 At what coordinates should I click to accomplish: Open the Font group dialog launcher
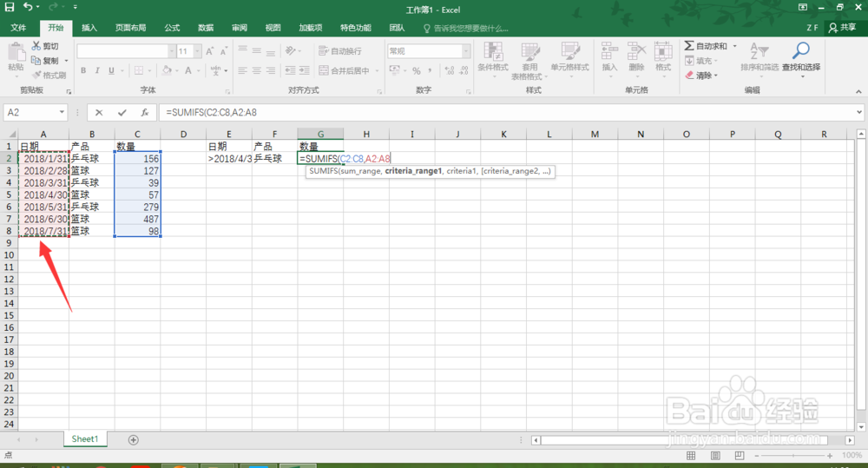coord(227,91)
